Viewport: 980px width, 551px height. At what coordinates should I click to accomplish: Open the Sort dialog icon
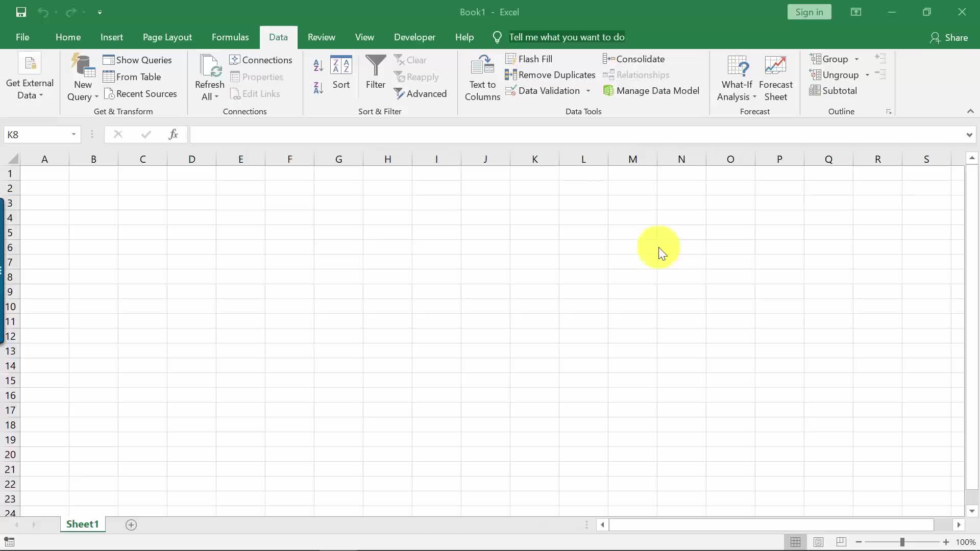341,66
